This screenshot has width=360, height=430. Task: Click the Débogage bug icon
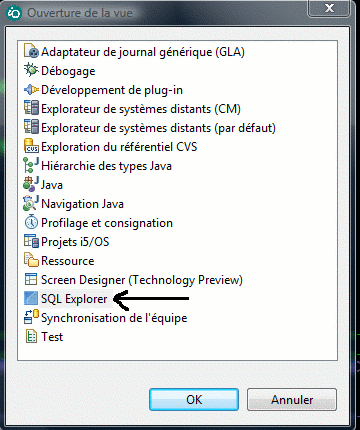coord(31,70)
